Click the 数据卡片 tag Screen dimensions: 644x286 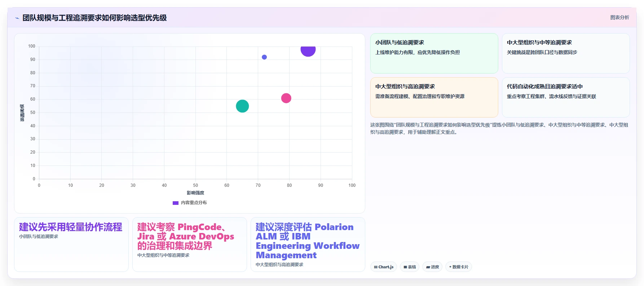[x=459, y=267]
